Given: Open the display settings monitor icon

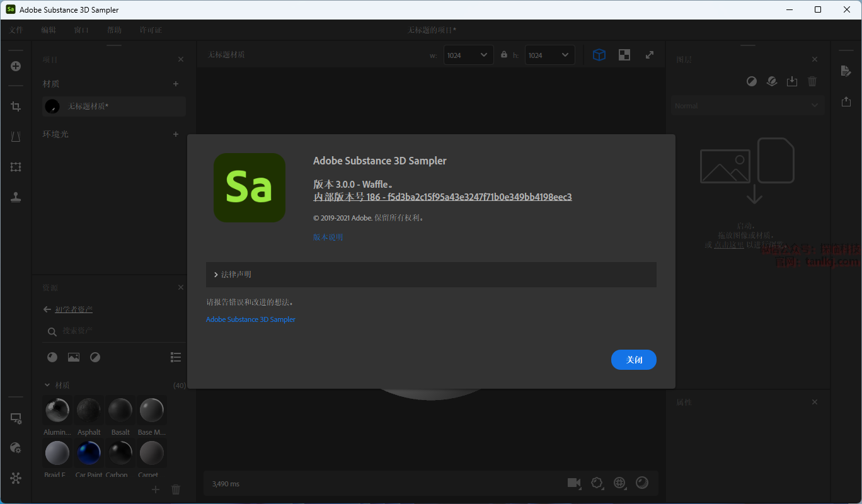Looking at the screenshot, I should point(16,418).
